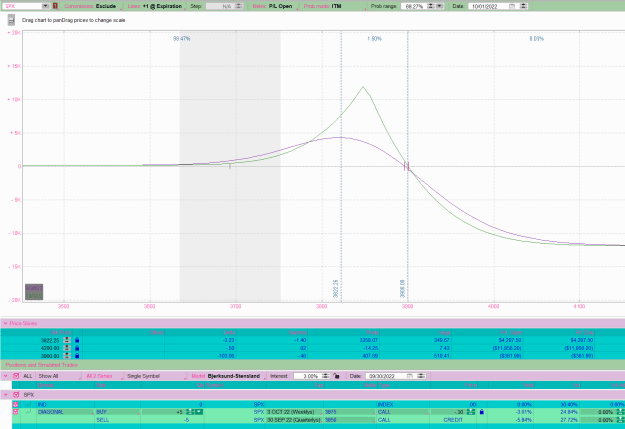
Task: Open Lines: +1 @ Expiration selector
Action: click(x=155, y=6)
